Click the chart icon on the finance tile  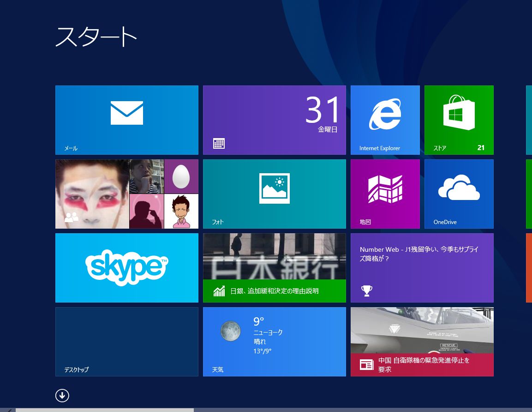pos(219,291)
